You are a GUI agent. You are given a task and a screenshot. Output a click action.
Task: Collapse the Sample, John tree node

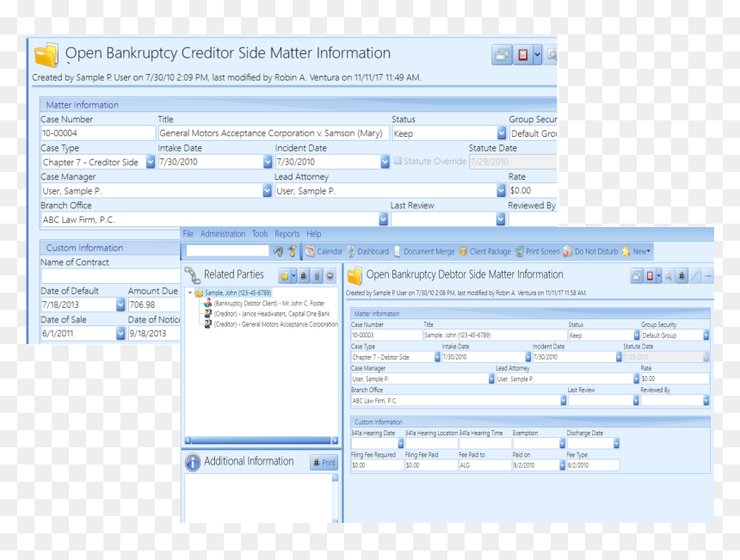(x=190, y=292)
